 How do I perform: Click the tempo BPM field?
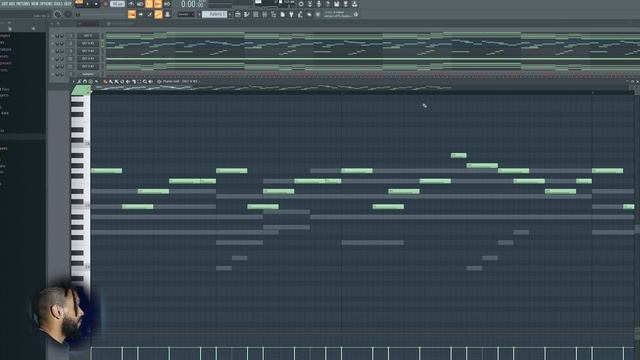117,4
